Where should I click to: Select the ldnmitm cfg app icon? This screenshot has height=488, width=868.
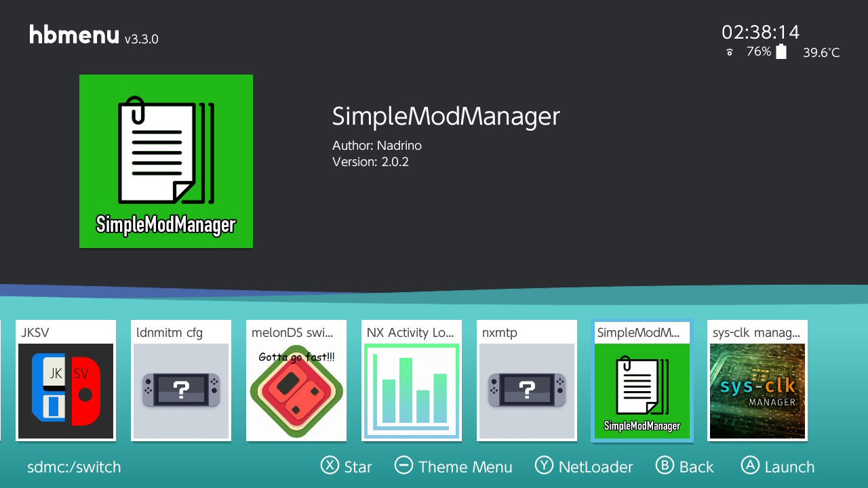180,390
